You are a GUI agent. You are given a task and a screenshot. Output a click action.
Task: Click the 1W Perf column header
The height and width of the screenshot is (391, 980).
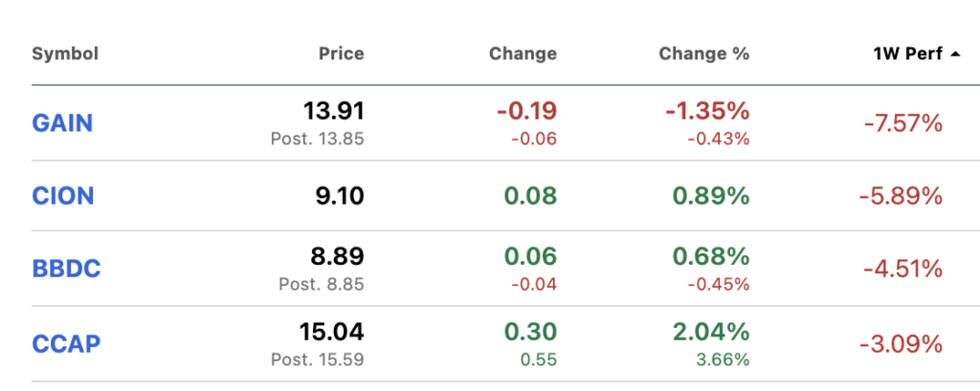click(x=908, y=54)
